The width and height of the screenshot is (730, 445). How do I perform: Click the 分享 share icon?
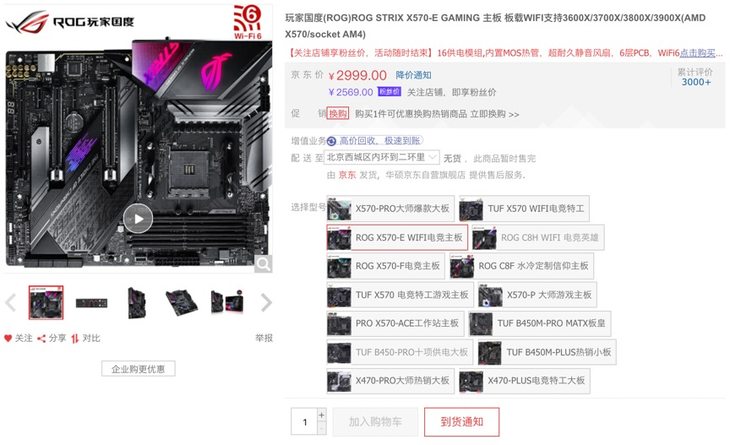point(41,338)
